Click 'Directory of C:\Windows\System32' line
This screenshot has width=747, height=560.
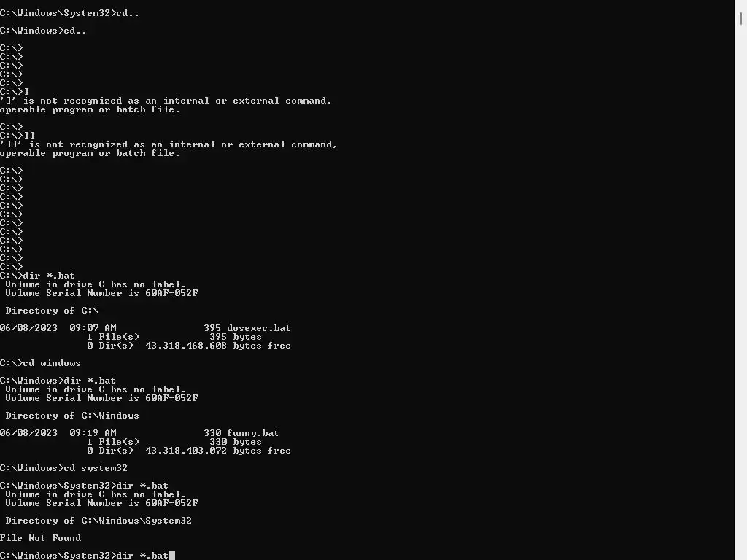pos(98,521)
